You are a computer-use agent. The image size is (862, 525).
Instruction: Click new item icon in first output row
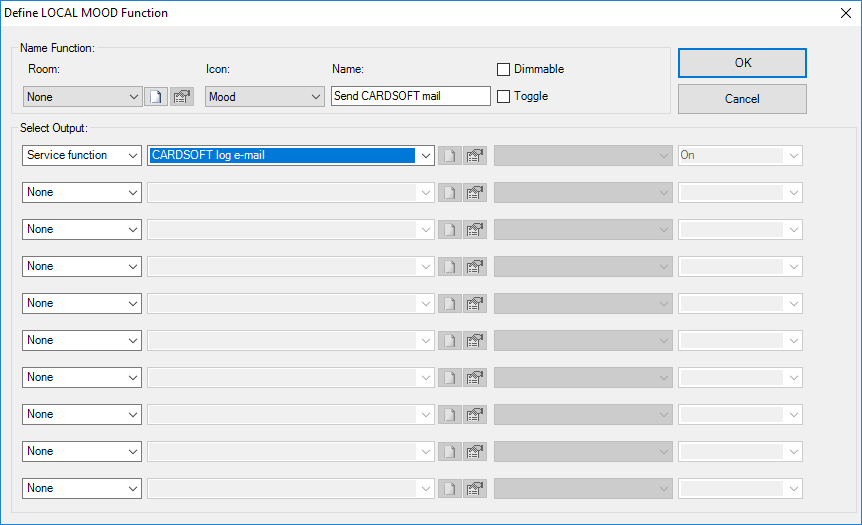450,156
